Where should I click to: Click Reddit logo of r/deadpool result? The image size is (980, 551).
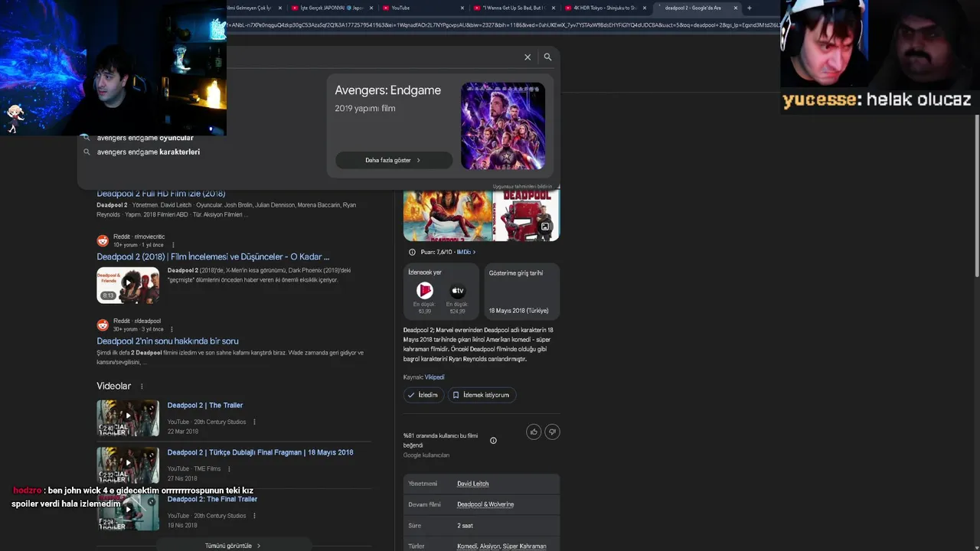point(103,324)
